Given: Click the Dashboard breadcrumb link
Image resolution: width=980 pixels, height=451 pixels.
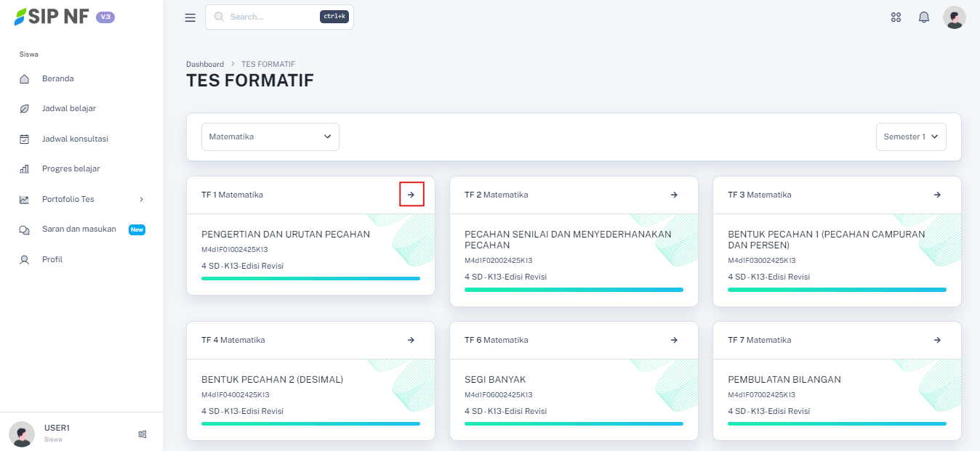Looking at the screenshot, I should point(205,64).
